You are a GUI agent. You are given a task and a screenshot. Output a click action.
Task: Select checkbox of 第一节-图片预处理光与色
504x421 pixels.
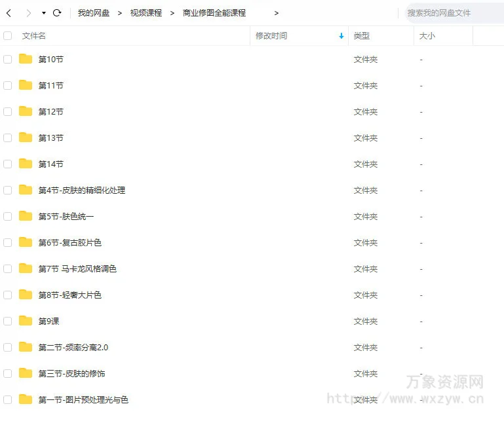tap(8, 399)
